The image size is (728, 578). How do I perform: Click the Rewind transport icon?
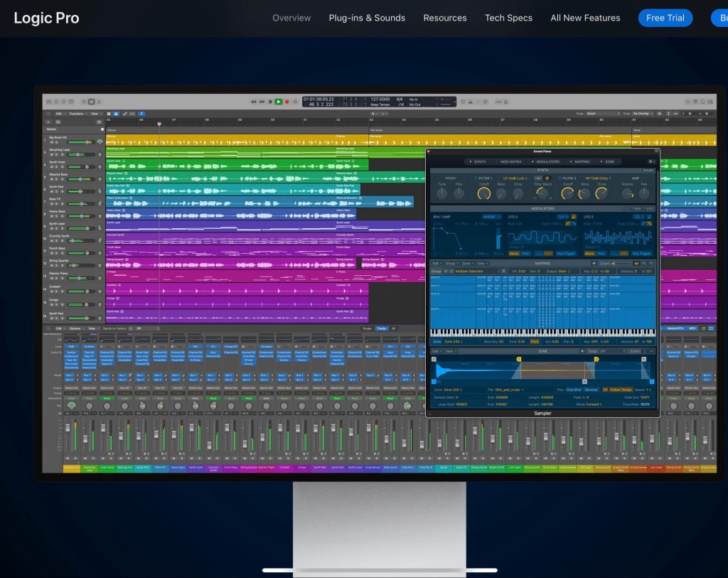click(254, 102)
